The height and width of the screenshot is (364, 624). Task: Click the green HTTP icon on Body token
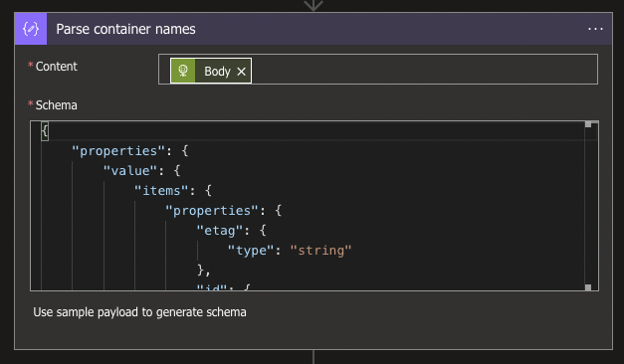[183, 71]
